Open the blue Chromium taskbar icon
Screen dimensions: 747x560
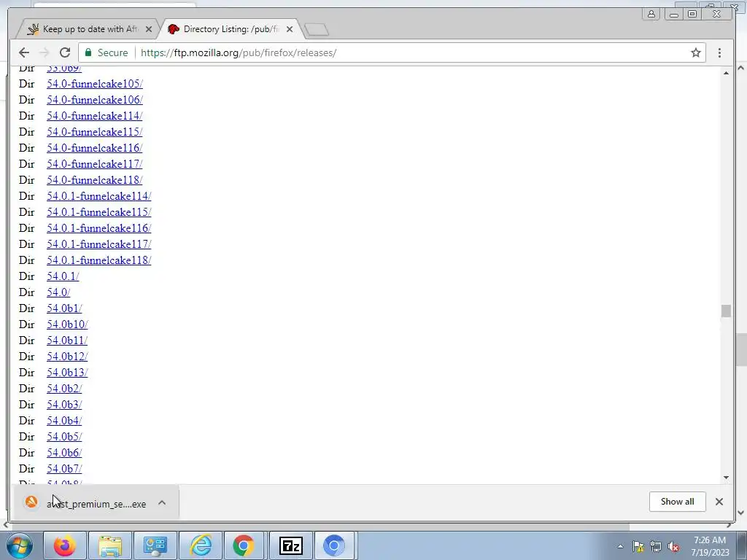click(334, 545)
